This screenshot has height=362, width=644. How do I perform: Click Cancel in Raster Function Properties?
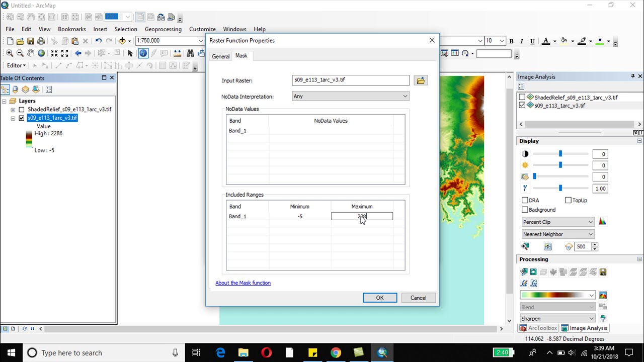click(x=418, y=298)
